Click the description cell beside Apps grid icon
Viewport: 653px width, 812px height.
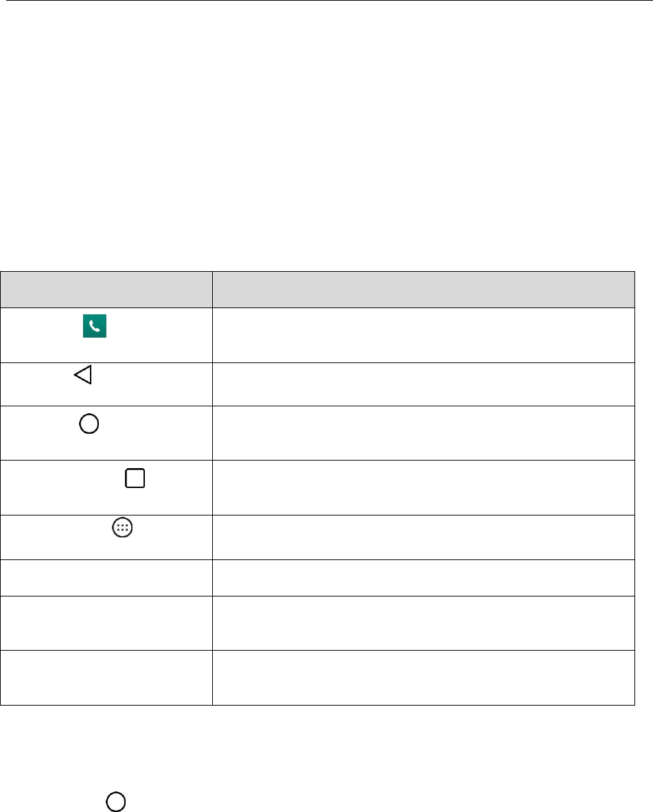pos(424,537)
